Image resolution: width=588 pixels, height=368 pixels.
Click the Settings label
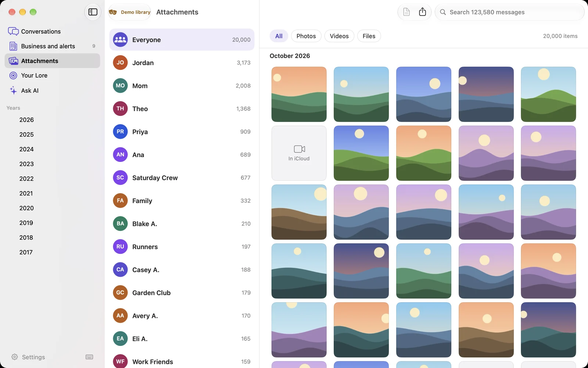click(x=33, y=357)
